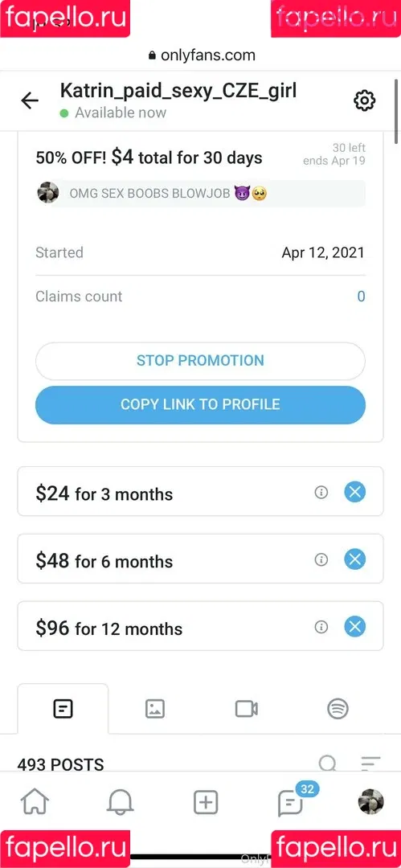Search posts with magnifier icon
Viewport: 401px width, 868px height.
click(x=328, y=764)
